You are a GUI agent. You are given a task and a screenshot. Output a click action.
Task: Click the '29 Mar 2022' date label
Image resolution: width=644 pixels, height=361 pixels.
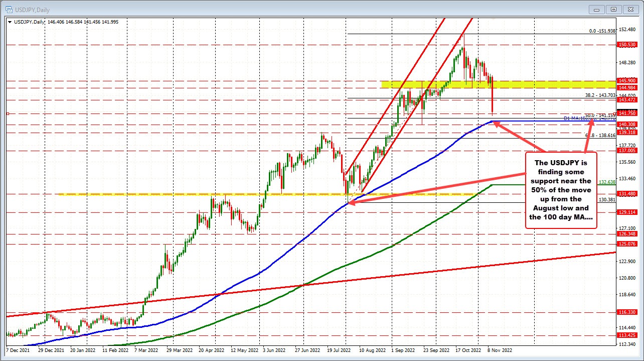click(179, 350)
